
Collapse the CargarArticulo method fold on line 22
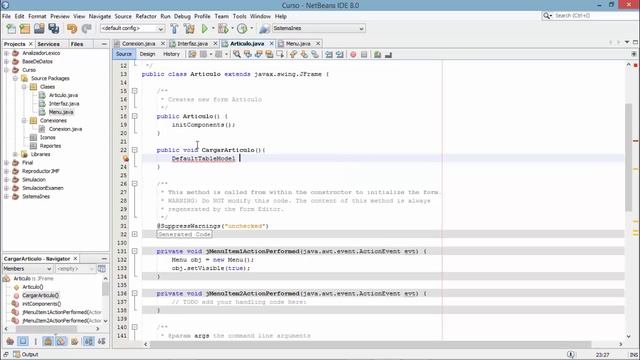[134, 150]
